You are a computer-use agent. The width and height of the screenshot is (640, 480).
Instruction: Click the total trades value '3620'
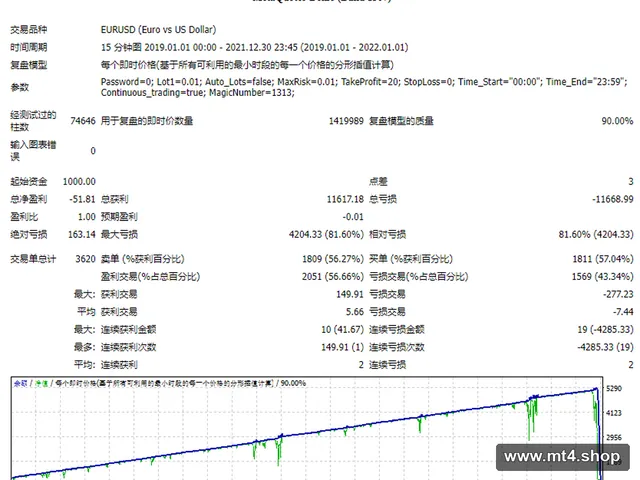[85, 259]
